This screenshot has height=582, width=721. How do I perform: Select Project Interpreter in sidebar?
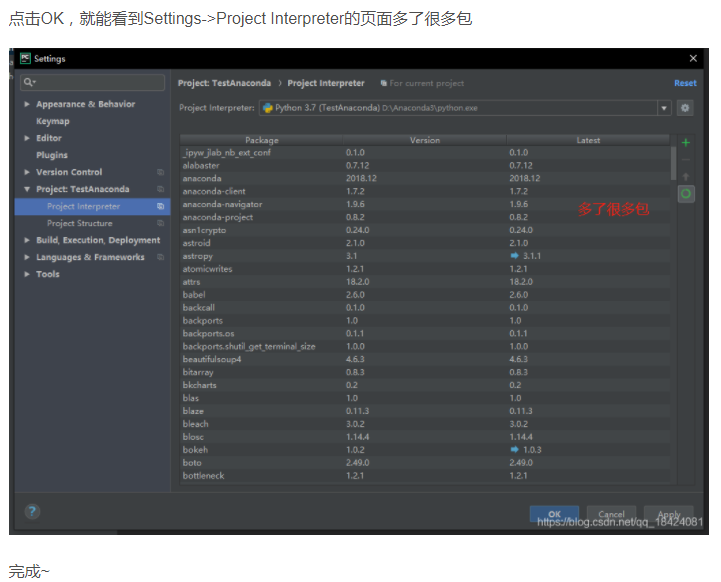coord(92,206)
